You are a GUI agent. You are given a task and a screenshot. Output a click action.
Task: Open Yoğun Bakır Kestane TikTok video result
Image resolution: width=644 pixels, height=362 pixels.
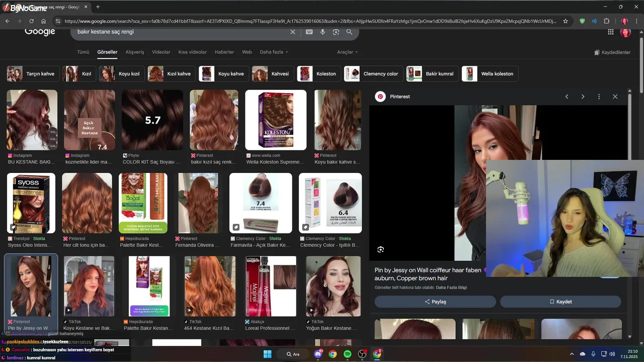tap(333, 286)
